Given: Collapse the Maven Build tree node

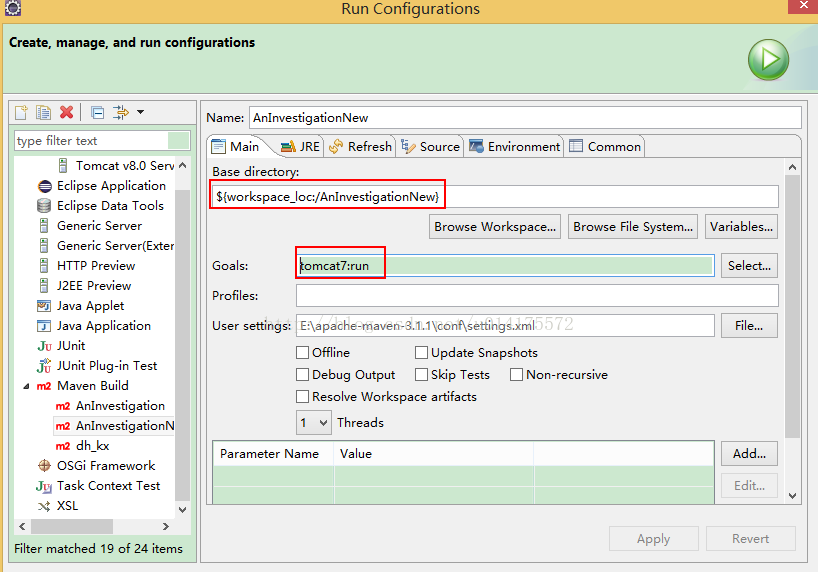Looking at the screenshot, I should pyautogui.click(x=26, y=386).
